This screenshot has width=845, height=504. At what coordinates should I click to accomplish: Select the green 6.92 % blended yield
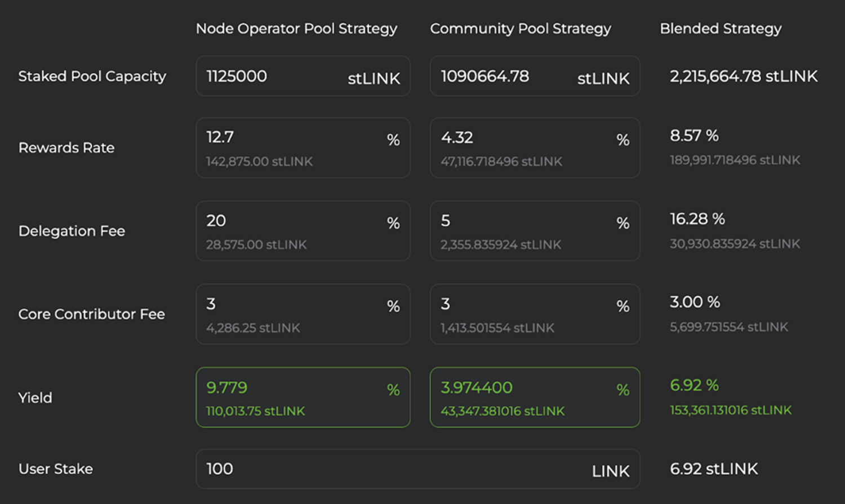pos(694,385)
